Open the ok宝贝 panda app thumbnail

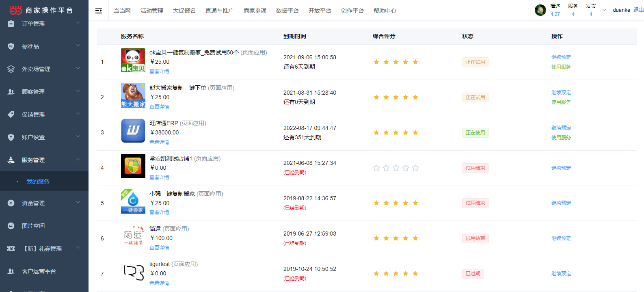[x=133, y=60]
